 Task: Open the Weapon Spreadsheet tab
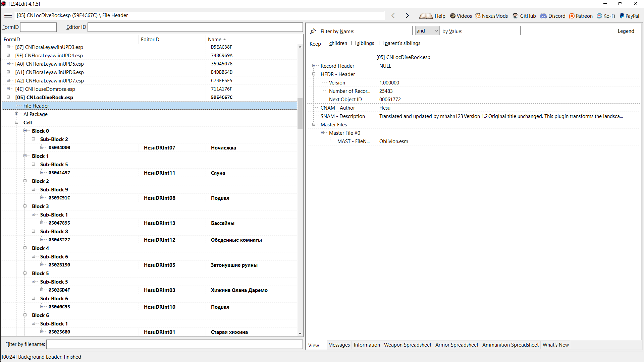pos(407,345)
